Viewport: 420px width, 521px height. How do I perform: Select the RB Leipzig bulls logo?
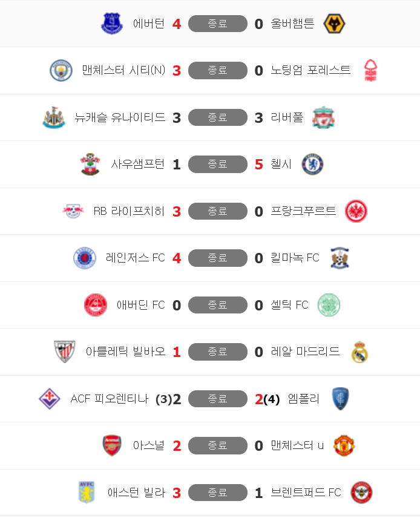73,211
